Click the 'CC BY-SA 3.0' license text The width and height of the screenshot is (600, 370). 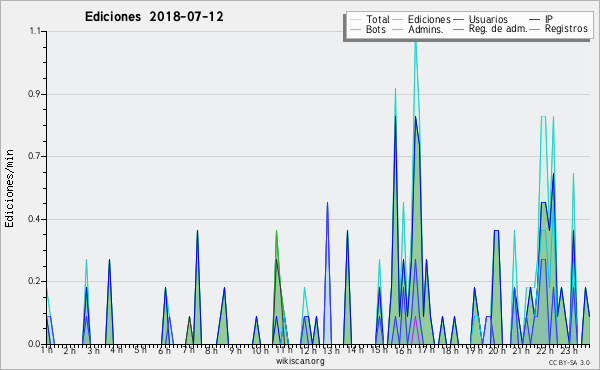(569, 362)
